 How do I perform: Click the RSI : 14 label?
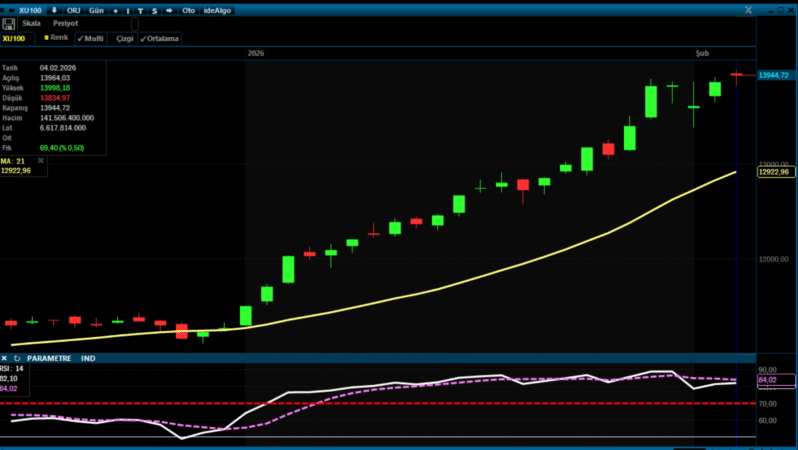click(12, 369)
